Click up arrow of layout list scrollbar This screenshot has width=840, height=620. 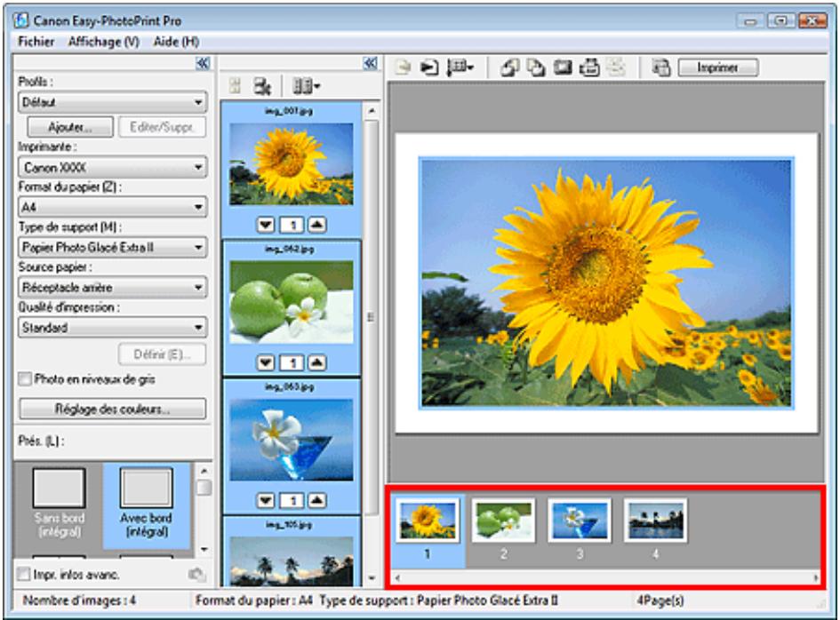(204, 471)
